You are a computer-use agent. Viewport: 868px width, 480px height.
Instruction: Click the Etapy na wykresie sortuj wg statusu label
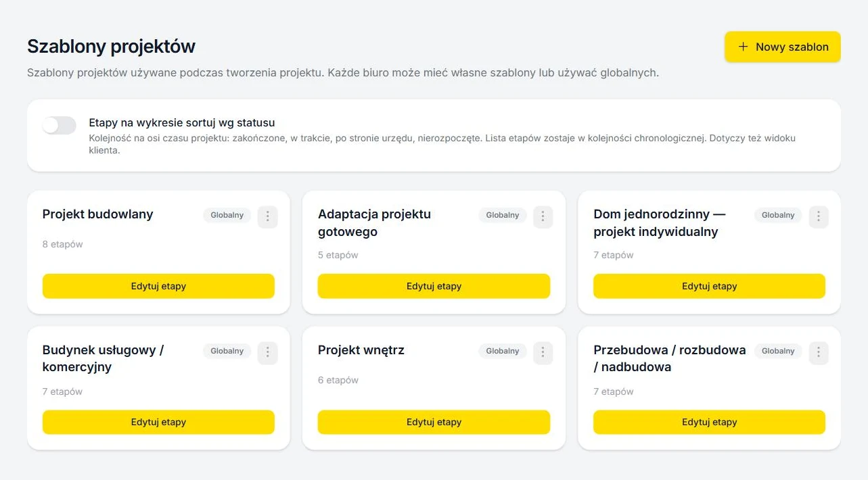pyautogui.click(x=182, y=123)
